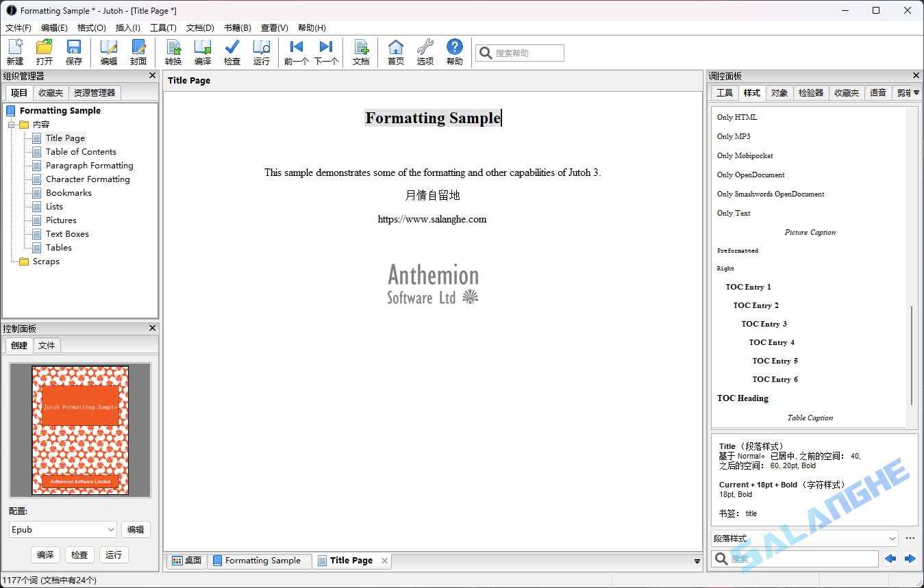Viewport: 924px width, 588px height.
Task: Open the Epub configuration dropdown
Action: click(x=62, y=529)
